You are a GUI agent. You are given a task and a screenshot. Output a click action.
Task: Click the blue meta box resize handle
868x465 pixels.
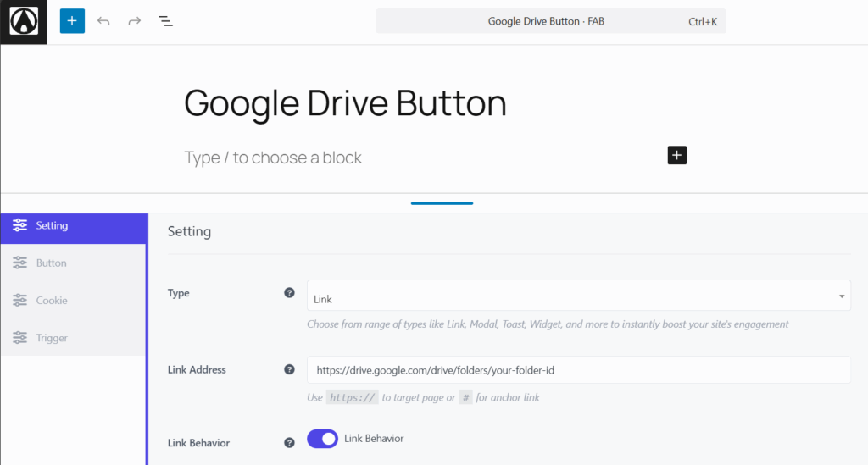[442, 203]
